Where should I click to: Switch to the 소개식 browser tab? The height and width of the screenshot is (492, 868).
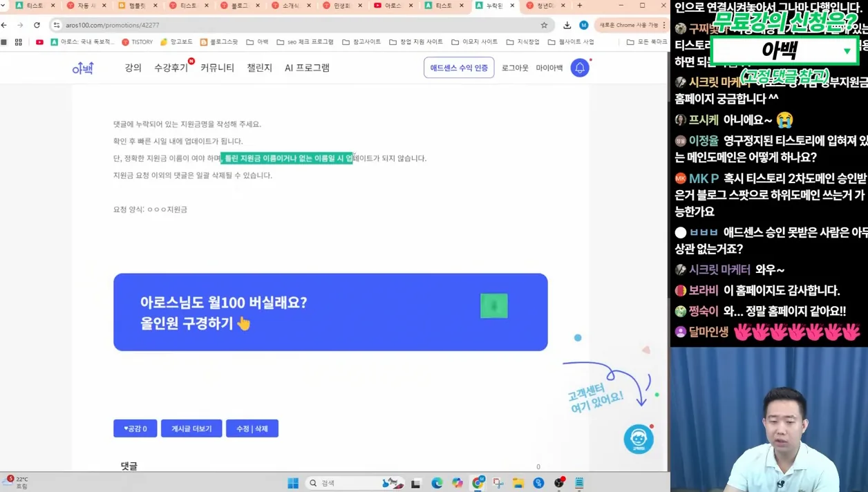(x=290, y=6)
